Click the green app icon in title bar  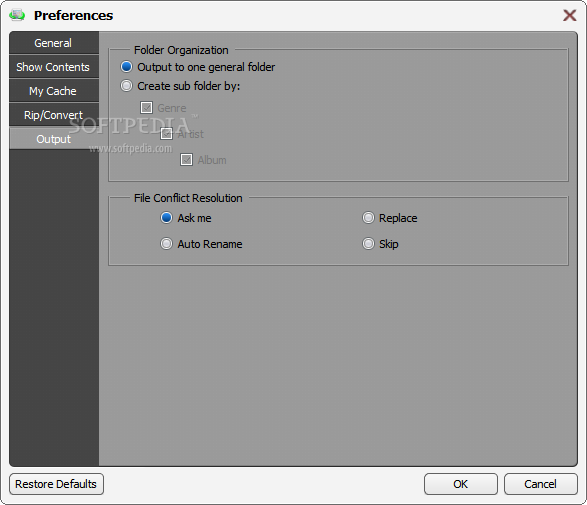pyautogui.click(x=17, y=15)
